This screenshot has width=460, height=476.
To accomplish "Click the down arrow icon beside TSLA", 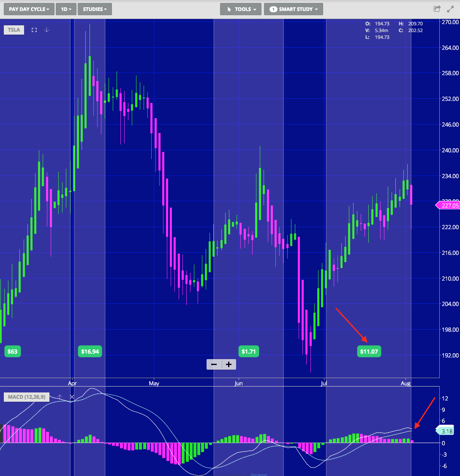I will click(46, 30).
